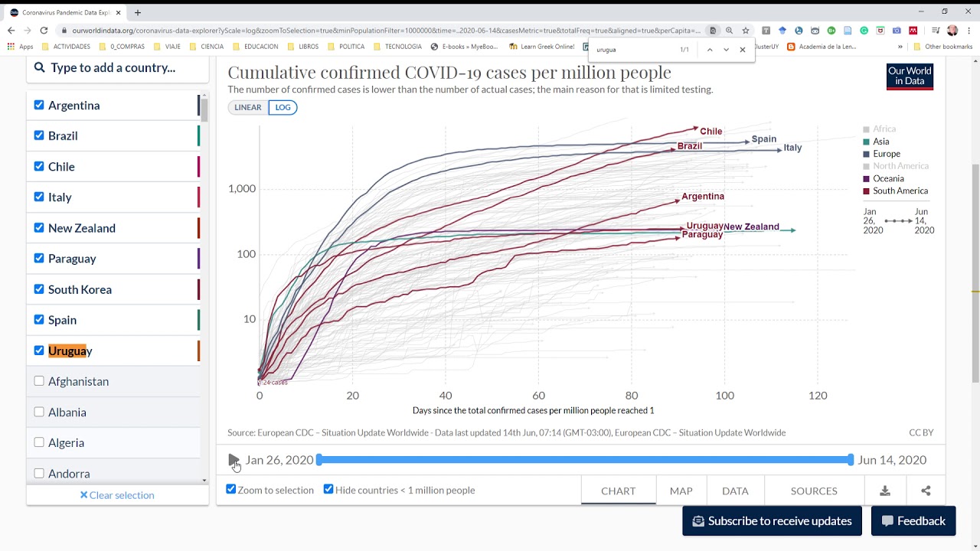Screen dimensions: 980x551
Task: Check Afghanistan in country list
Action: coord(39,381)
